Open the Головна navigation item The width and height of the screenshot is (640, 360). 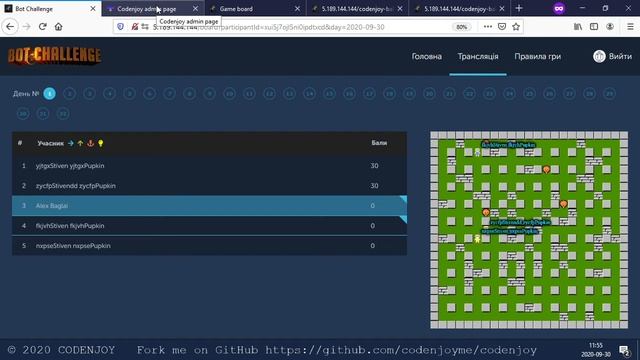pos(427,56)
